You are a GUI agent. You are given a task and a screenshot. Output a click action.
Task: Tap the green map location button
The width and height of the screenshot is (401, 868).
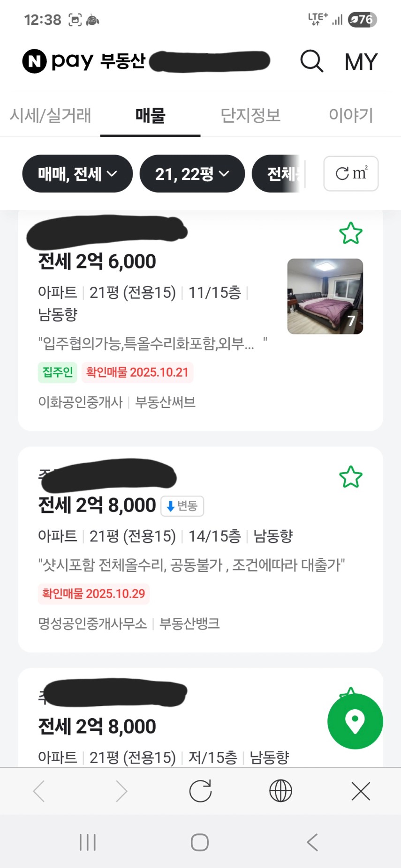[355, 721]
